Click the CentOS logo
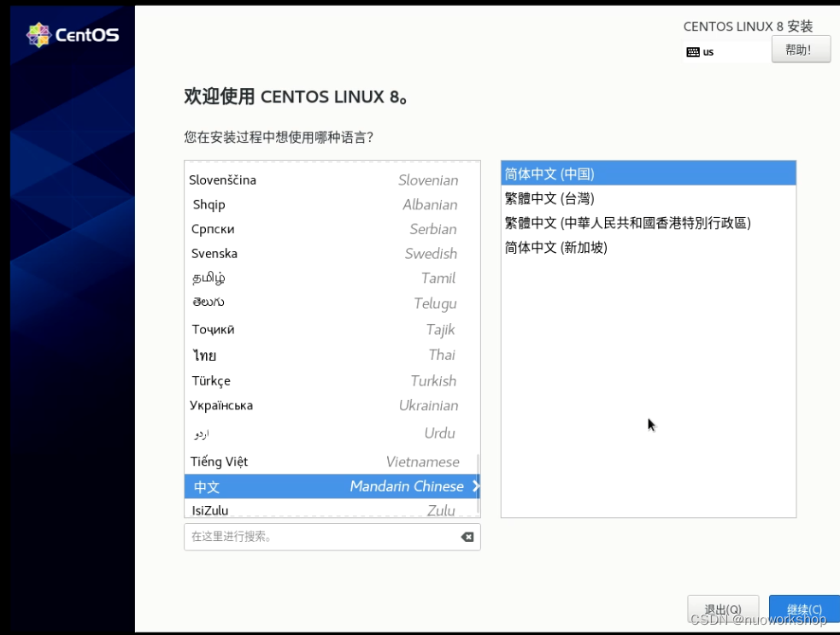 [73, 35]
